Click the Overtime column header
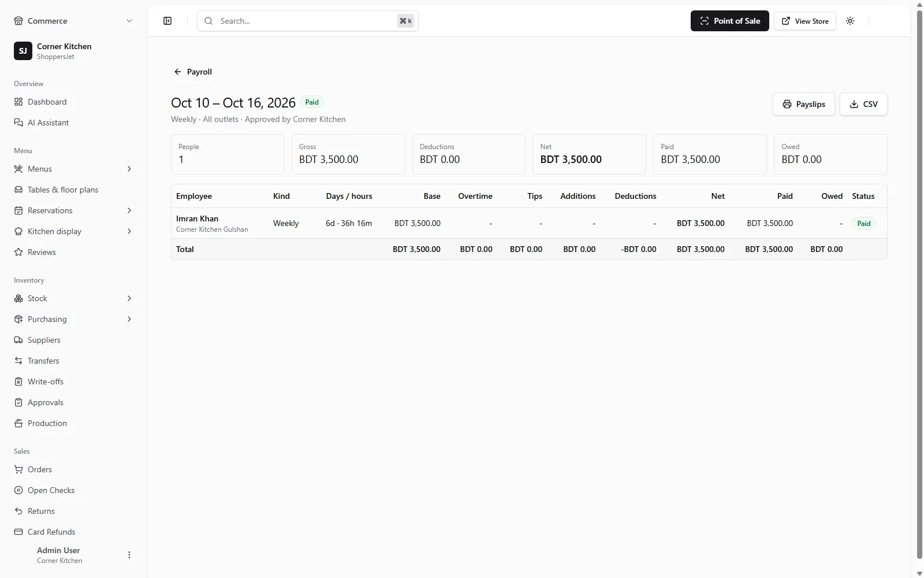This screenshot has height=578, width=924. (x=475, y=196)
